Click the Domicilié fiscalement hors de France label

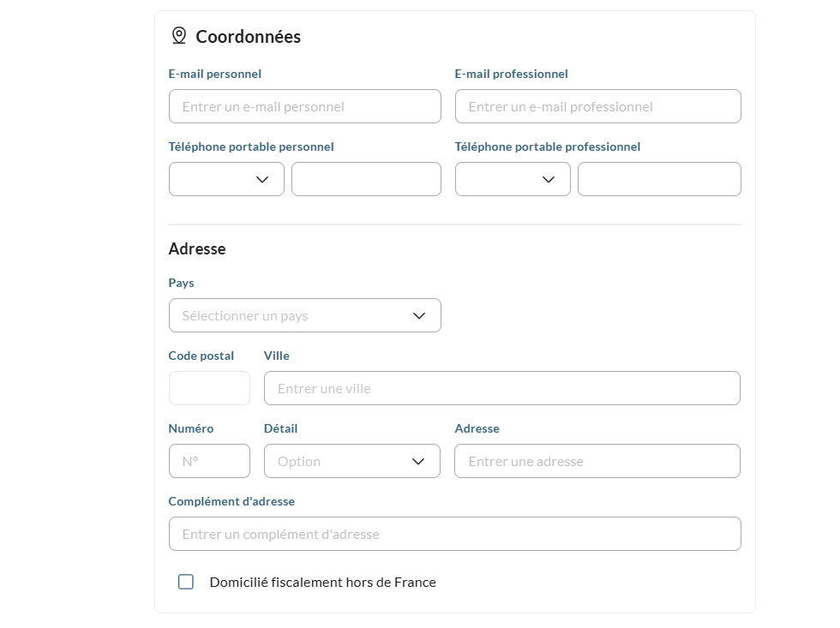(322, 582)
